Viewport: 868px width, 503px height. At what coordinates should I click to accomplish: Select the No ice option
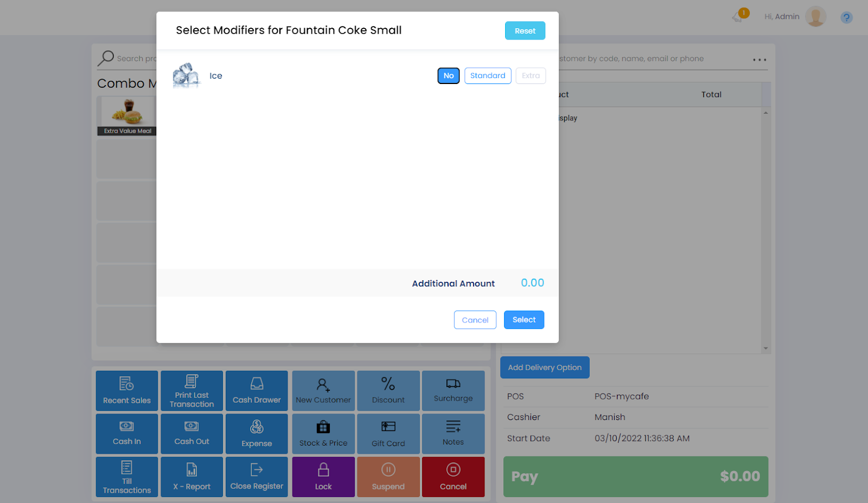(x=448, y=76)
